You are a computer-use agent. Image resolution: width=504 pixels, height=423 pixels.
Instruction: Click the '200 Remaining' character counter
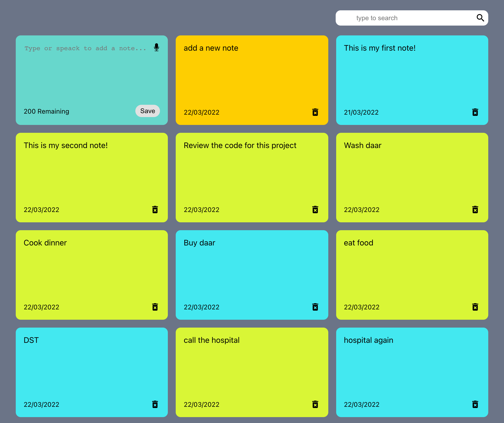pos(46,111)
